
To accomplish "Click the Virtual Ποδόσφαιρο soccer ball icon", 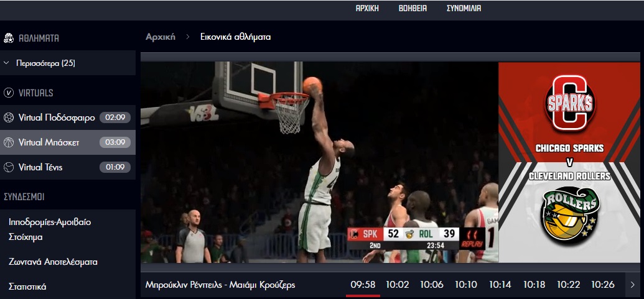I will coord(9,117).
